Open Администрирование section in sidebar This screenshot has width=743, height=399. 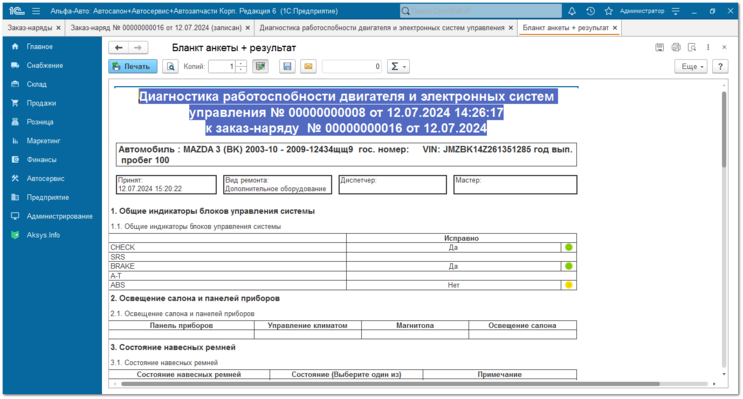click(59, 216)
